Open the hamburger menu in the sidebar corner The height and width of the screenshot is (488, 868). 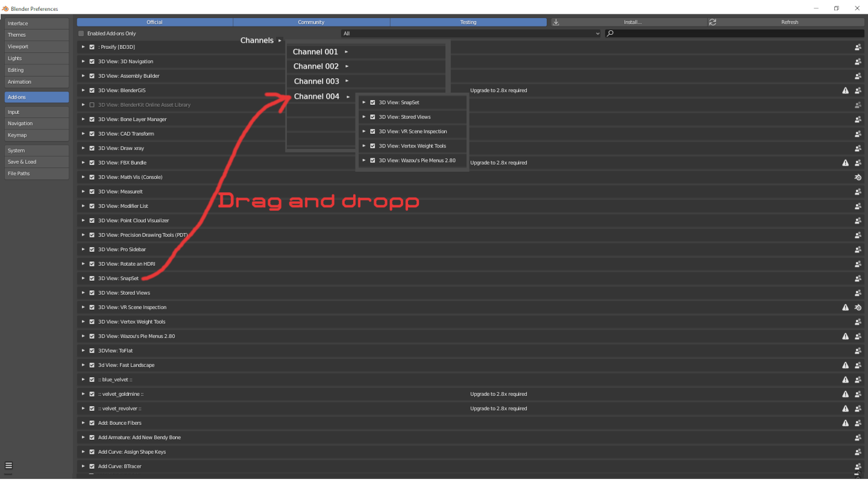pos(8,466)
